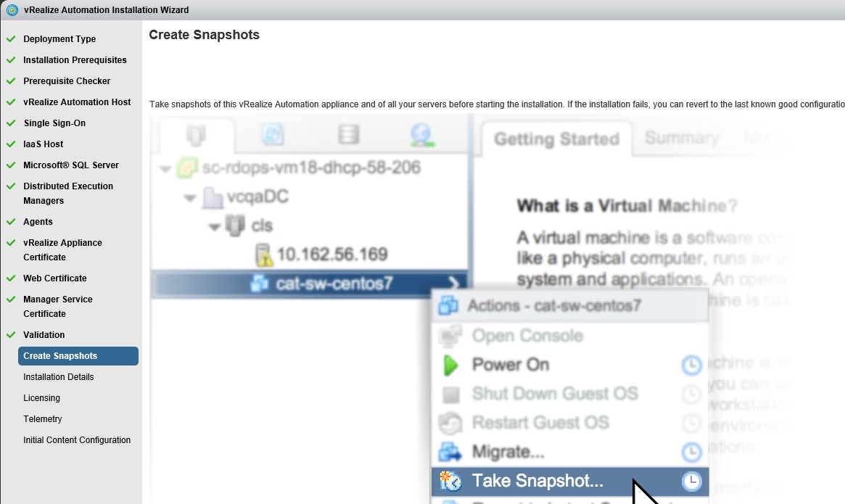Click the schedule clock icon for Shut Down Guest OS

click(x=691, y=394)
